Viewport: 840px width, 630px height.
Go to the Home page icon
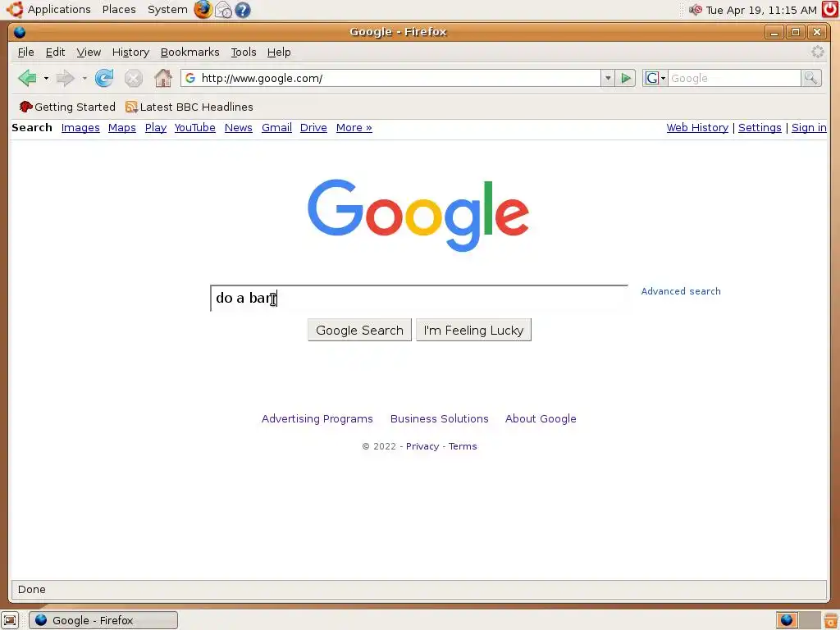pos(163,78)
